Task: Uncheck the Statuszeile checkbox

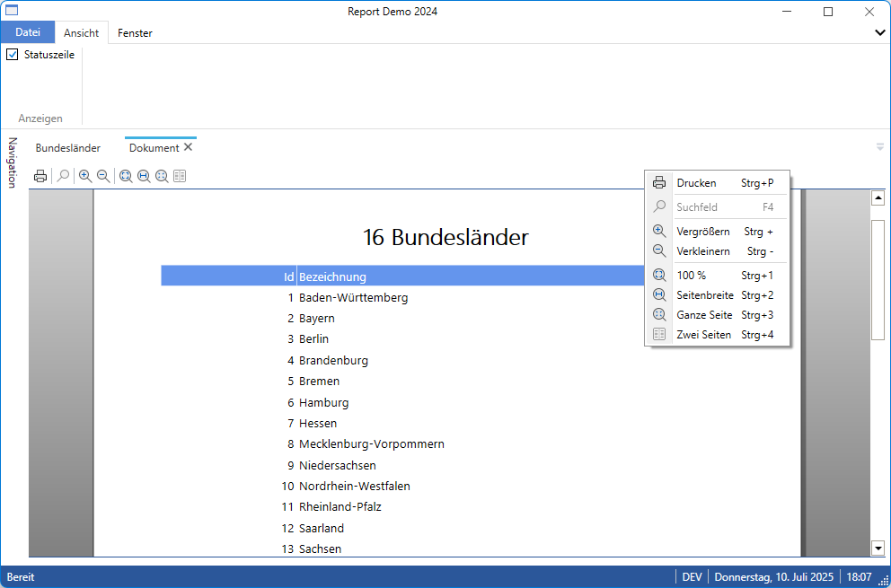Action: tap(13, 55)
